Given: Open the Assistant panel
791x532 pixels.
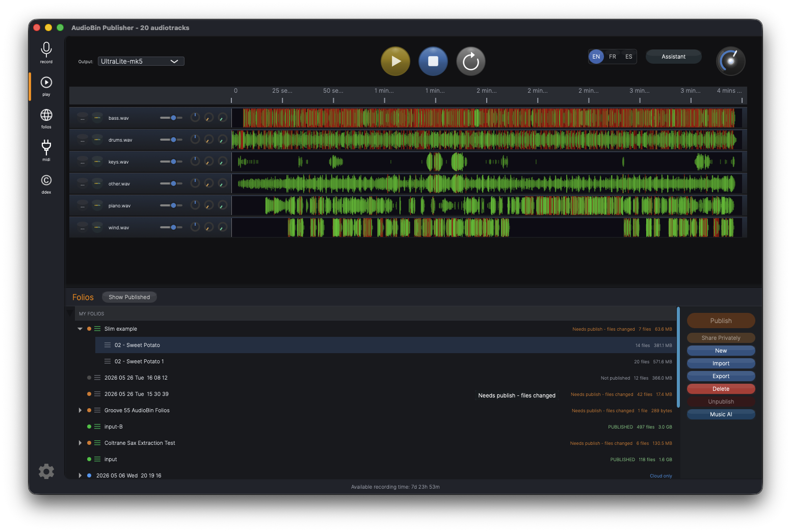Looking at the screenshot, I should [x=674, y=57].
